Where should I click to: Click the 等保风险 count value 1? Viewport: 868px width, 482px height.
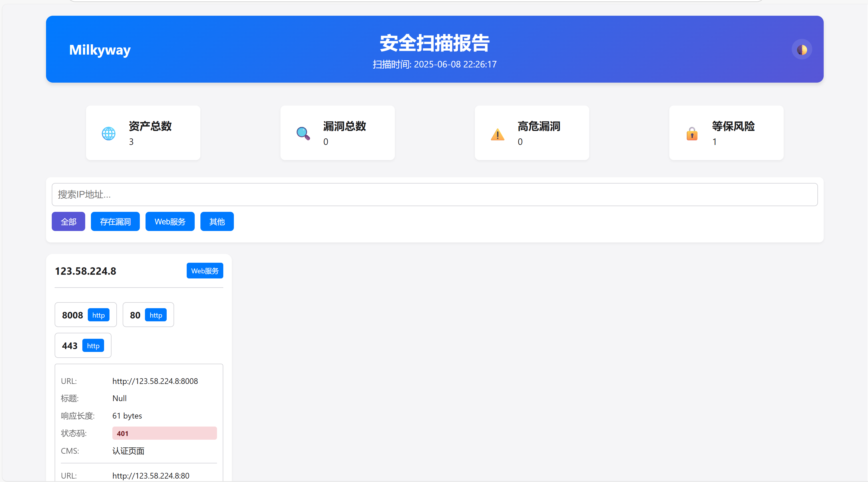tap(714, 142)
